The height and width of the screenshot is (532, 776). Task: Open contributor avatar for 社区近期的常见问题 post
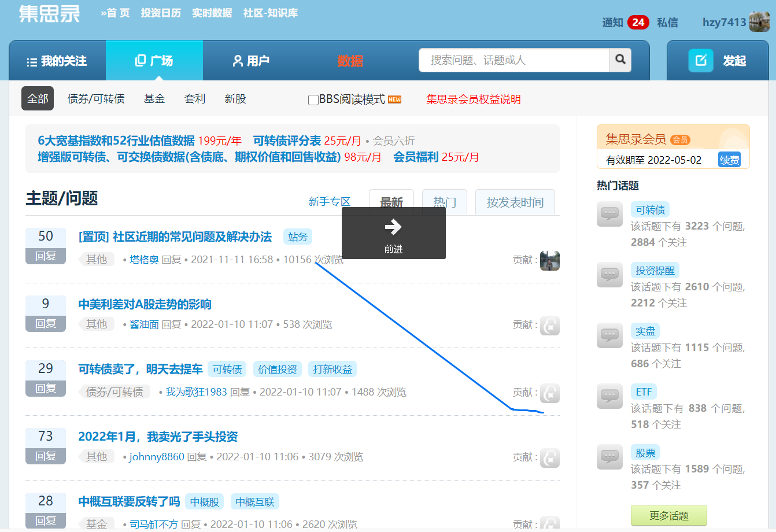(550, 261)
